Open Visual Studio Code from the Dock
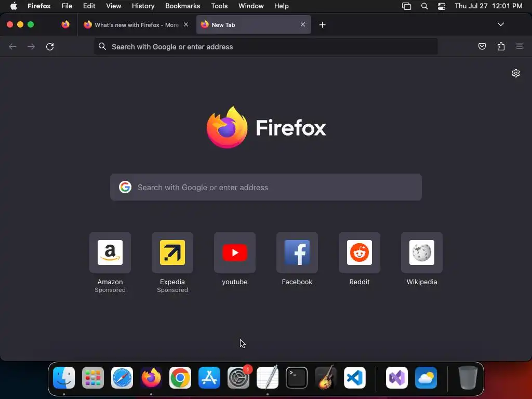The height and width of the screenshot is (399, 532). (355, 377)
